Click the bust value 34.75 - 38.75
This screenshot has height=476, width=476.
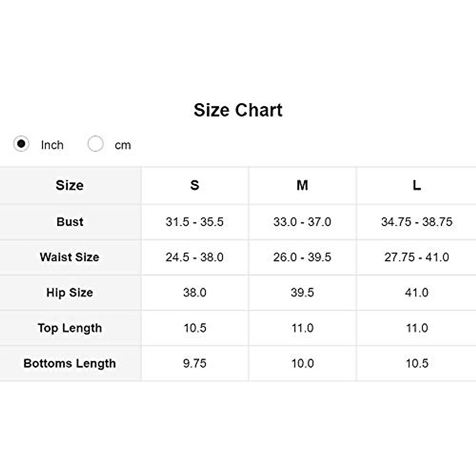tap(416, 222)
